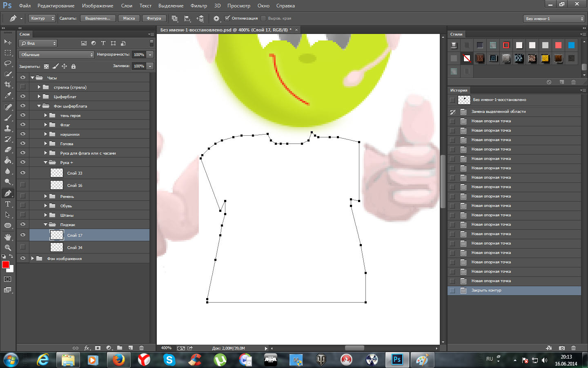
Task: Select the Paint Bucket tool
Action: coord(8,160)
